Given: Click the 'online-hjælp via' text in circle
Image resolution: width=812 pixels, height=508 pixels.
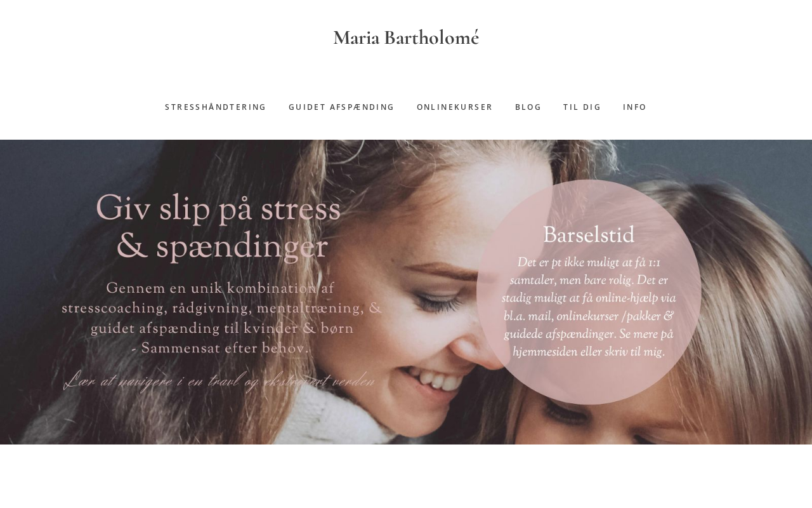Looking at the screenshot, I should click(x=637, y=298).
